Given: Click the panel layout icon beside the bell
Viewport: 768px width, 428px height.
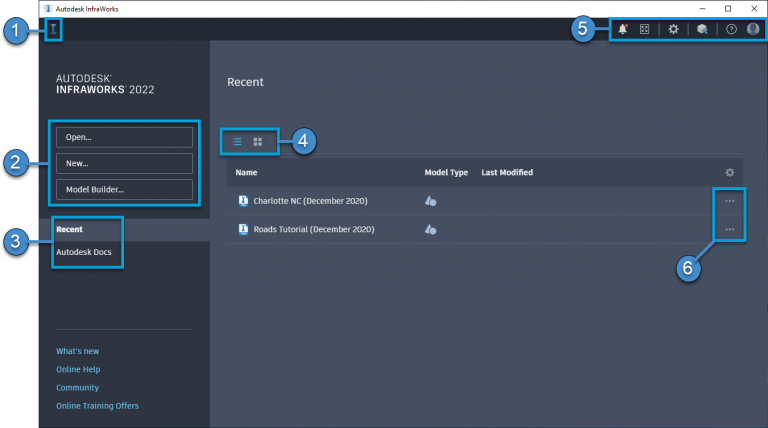Looking at the screenshot, I should click(645, 29).
